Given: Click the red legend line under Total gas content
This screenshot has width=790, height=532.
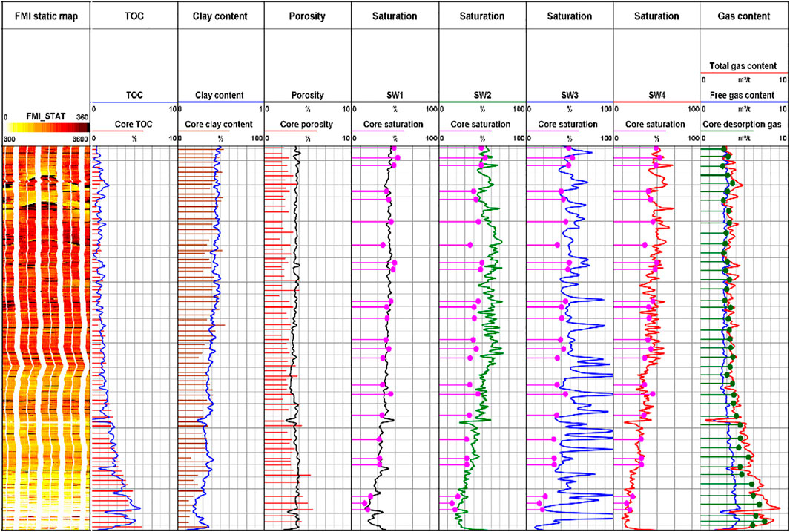Looking at the screenshot, I should (744, 73).
